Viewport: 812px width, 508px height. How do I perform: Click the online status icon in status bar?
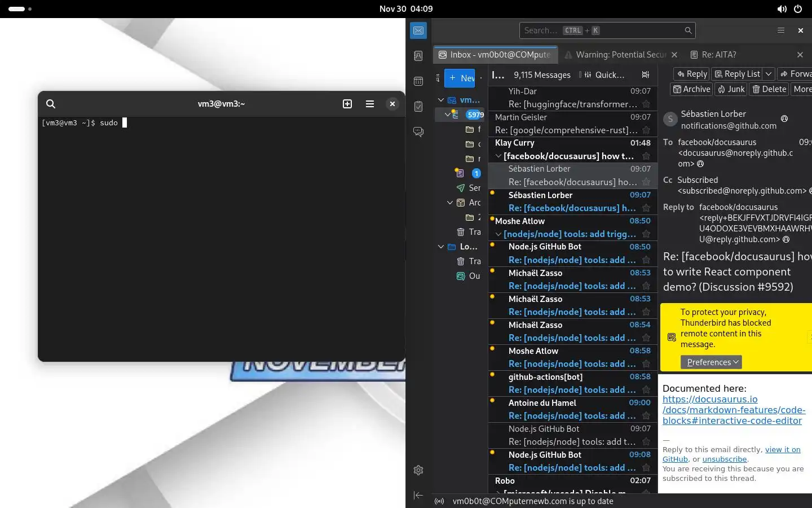pos(440,501)
